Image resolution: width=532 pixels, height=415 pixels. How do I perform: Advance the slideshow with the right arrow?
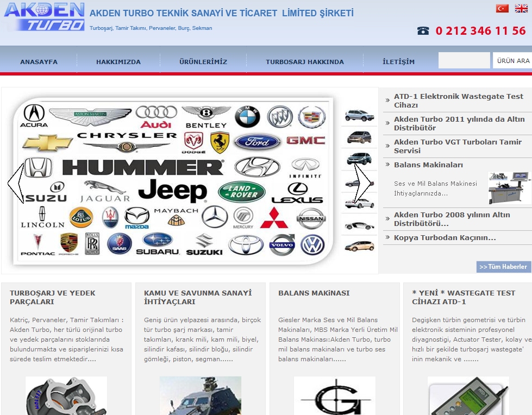pos(362,183)
